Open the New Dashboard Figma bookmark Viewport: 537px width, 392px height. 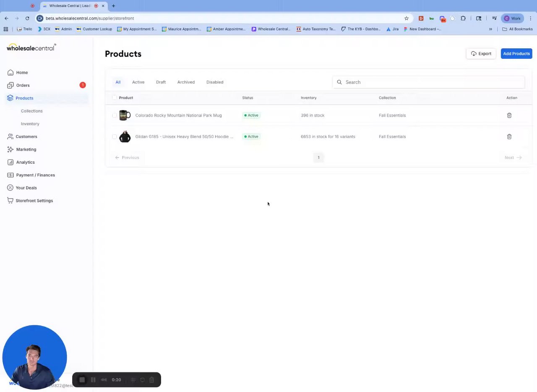(x=422, y=29)
